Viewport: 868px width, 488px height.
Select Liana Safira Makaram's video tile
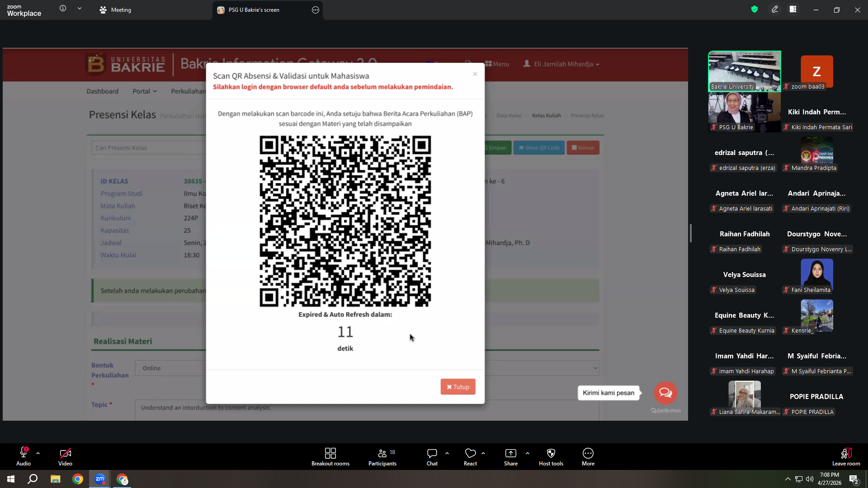(745, 397)
